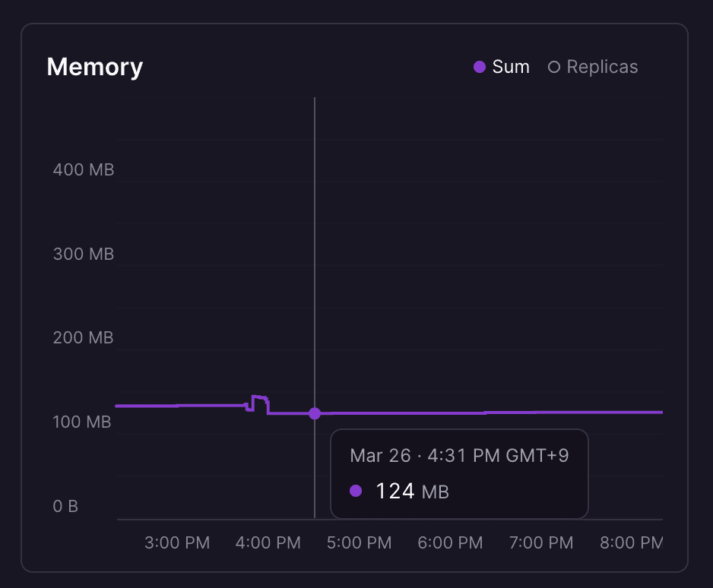The width and height of the screenshot is (713, 588).
Task: Click the Memory chart title
Action: click(x=95, y=67)
